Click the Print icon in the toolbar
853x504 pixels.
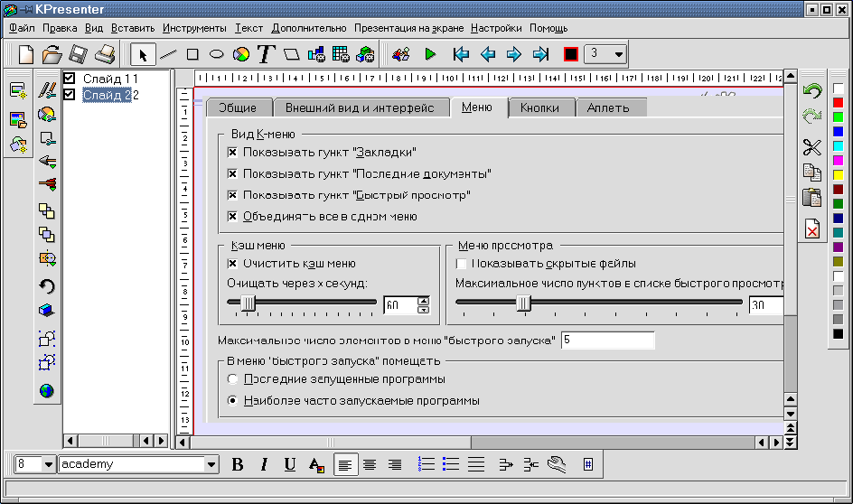pos(105,54)
